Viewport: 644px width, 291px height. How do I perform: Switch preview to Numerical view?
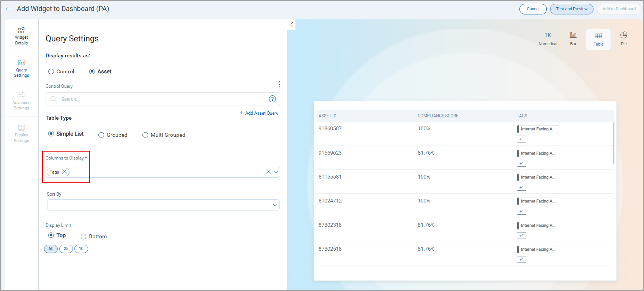tap(548, 39)
